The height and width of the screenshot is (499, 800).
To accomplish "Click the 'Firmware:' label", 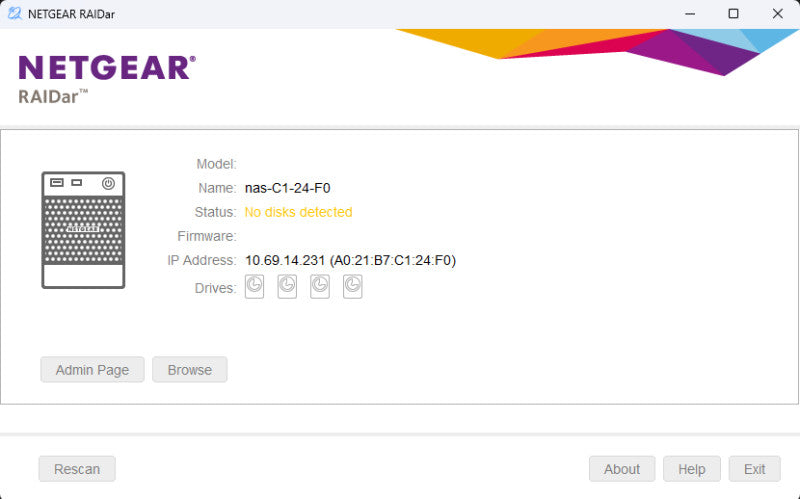I will click(x=207, y=236).
